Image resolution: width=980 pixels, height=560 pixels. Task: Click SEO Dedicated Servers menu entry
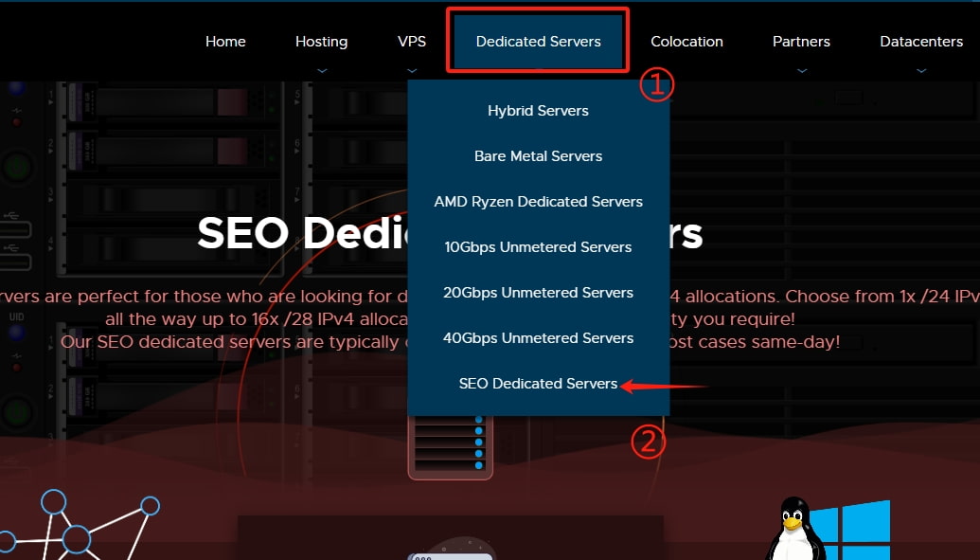pos(538,384)
